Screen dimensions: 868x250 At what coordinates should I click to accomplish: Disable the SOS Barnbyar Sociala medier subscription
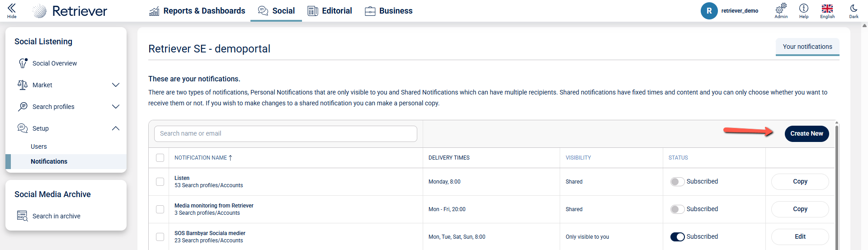pos(677,237)
